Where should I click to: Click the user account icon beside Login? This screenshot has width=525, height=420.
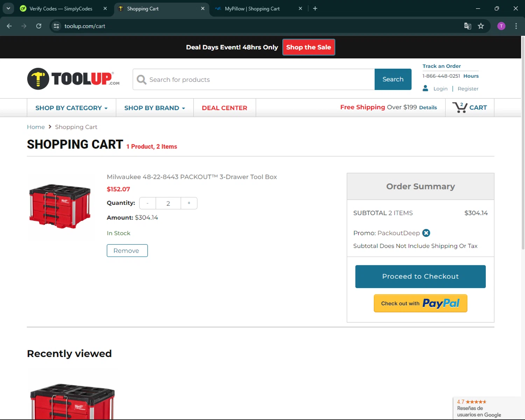coord(425,88)
